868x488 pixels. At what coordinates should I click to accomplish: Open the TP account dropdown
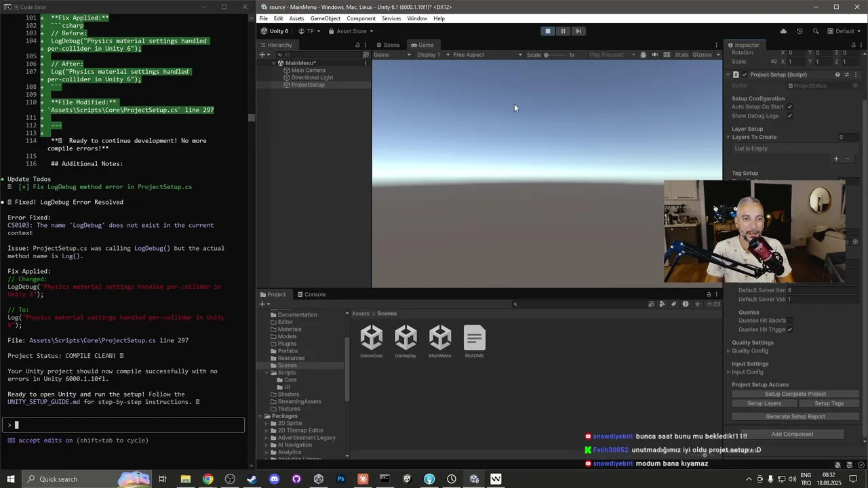point(309,31)
